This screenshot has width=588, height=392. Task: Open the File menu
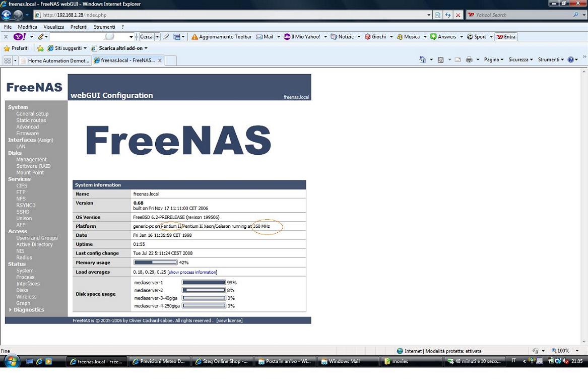pos(8,27)
